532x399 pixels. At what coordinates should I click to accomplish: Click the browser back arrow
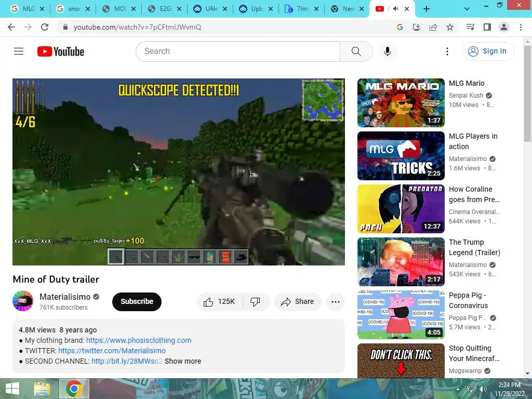(x=11, y=27)
